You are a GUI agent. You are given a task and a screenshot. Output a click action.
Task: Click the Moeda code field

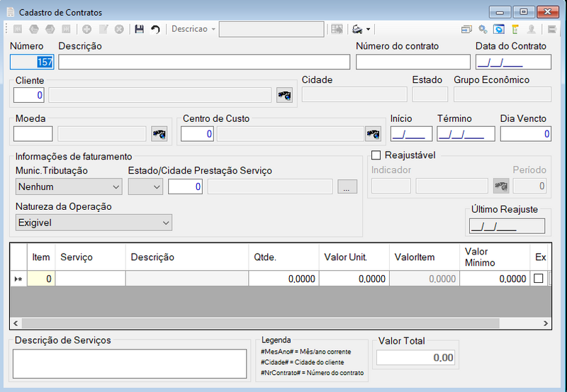(33, 134)
